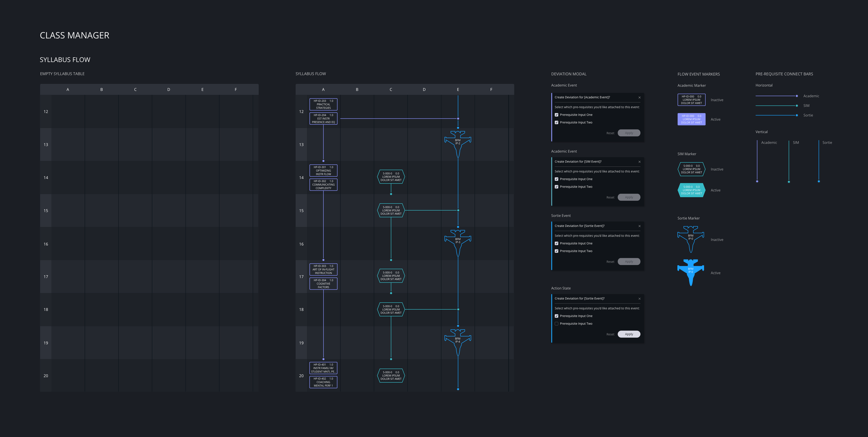Select the active teal SIM Marker hexagon
Viewport: 868px width, 437px height.
pyautogui.click(x=691, y=190)
